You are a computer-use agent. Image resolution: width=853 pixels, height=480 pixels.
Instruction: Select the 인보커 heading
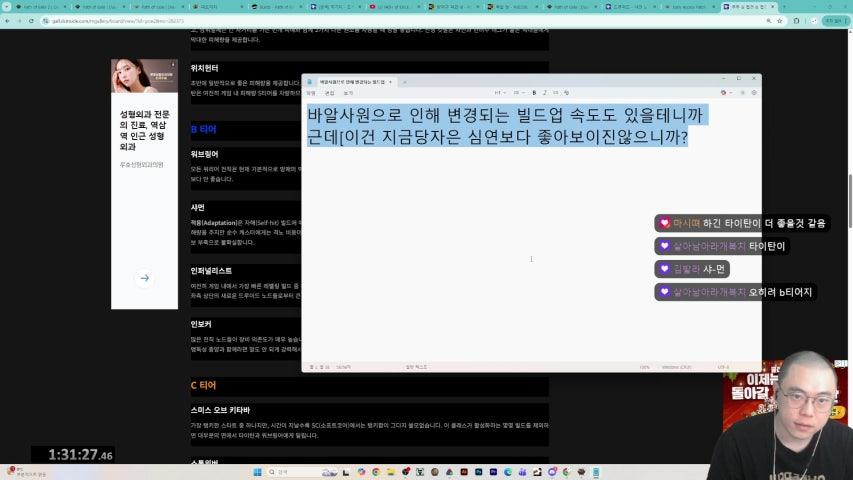coord(201,324)
